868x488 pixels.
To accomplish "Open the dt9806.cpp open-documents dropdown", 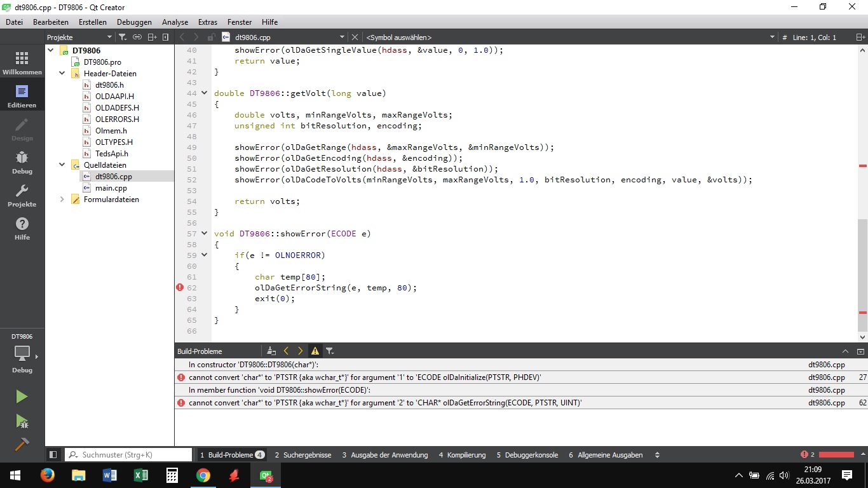I will (x=342, y=37).
